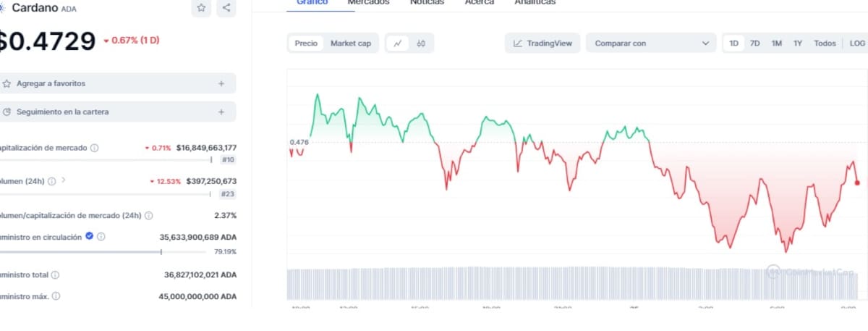This screenshot has height=331, width=868.
Task: Click info icon beside Suministro máx.
Action: (56, 296)
